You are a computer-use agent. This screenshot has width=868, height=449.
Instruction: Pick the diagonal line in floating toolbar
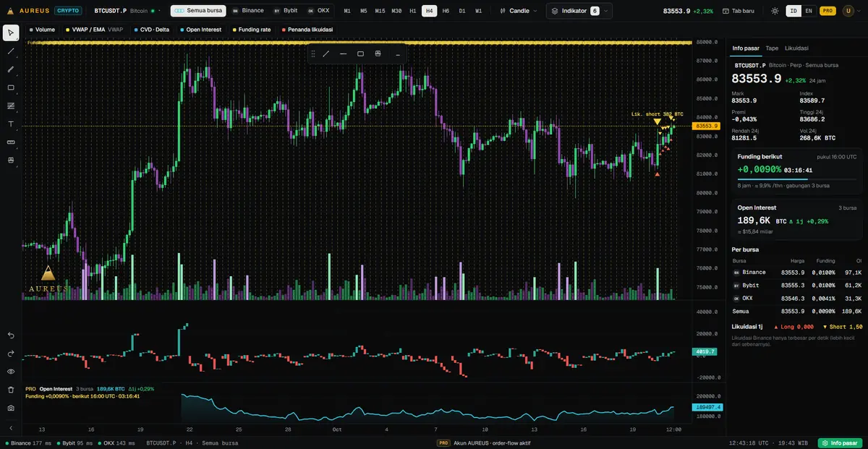[326, 54]
